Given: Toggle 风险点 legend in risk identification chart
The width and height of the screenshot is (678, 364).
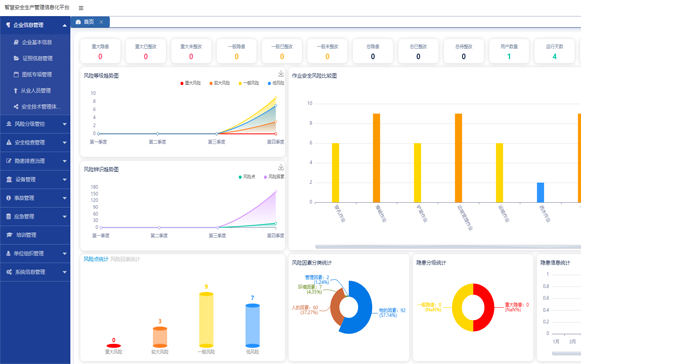Looking at the screenshot, I should 247,177.
